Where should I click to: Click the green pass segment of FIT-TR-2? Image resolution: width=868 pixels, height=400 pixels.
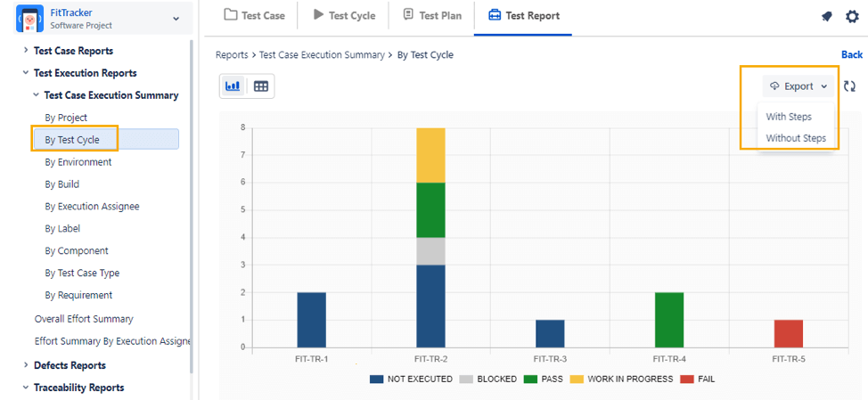tap(430, 210)
